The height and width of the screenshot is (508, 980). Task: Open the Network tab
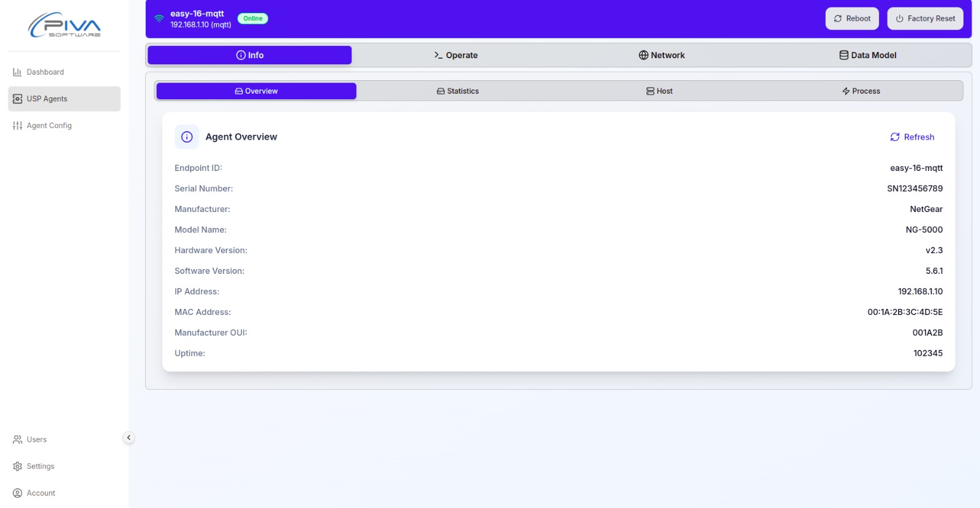[x=661, y=55]
